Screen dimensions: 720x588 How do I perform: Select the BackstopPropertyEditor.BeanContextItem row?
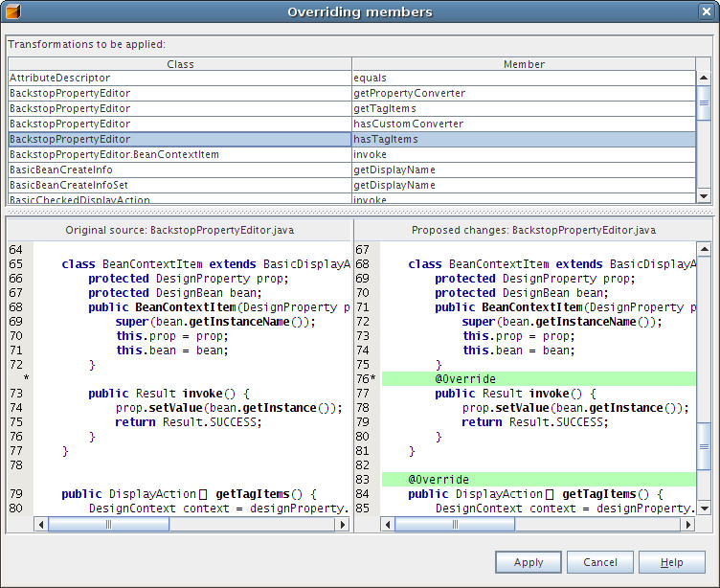coord(180,154)
